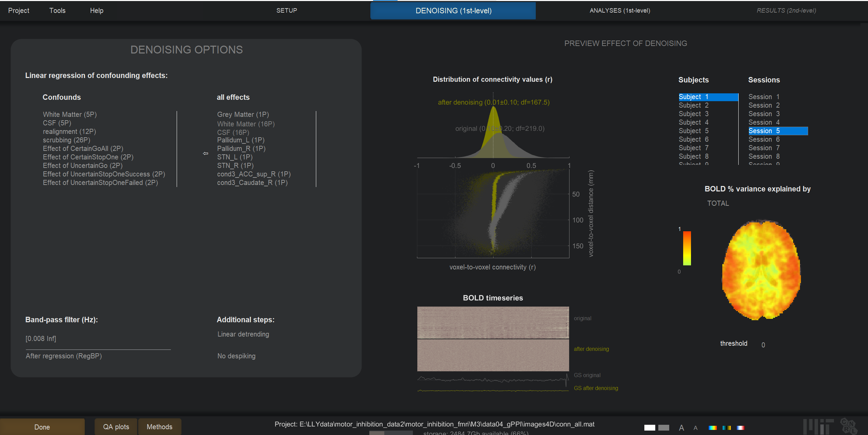Click the large 'A' increase font icon
Viewport: 868px width, 435px height.
click(681, 428)
